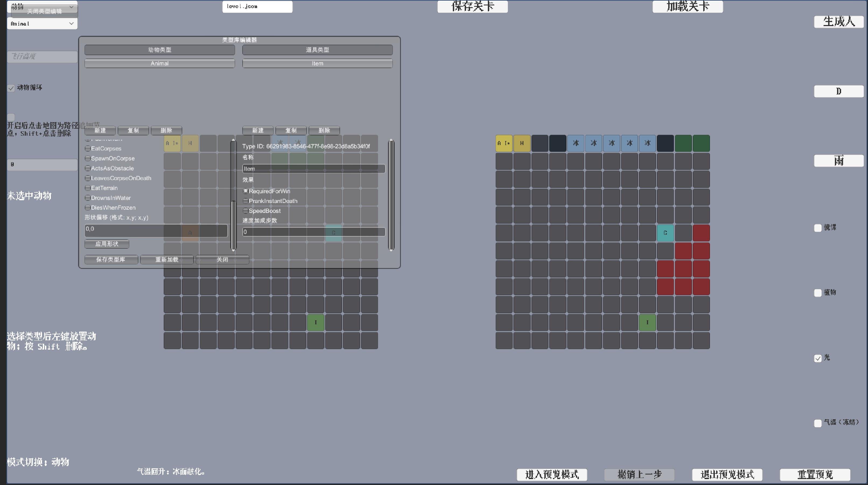Check the SpeedBoost effect option
The height and width of the screenshot is (485, 868).
click(x=246, y=211)
